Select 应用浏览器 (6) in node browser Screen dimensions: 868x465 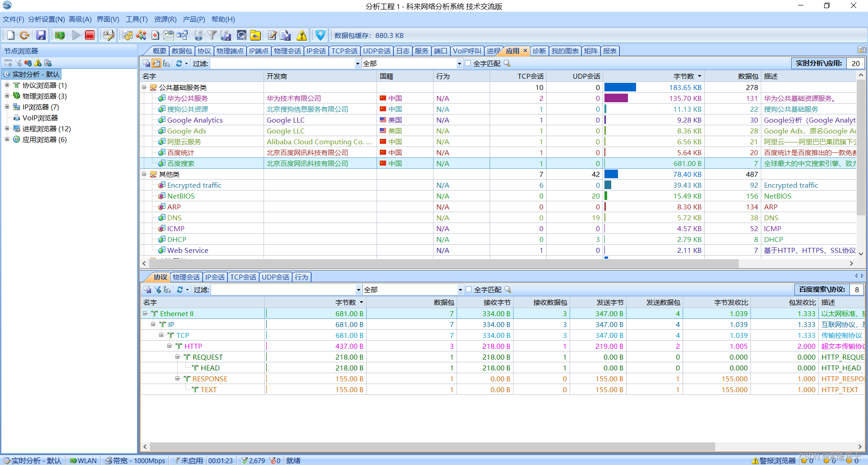(44, 139)
